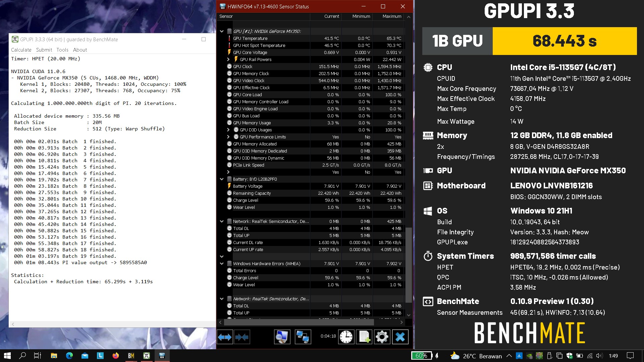Screen dimensions: 644x362
Task: Click HWiNFO Sensor column header
Action: [x=264, y=16]
